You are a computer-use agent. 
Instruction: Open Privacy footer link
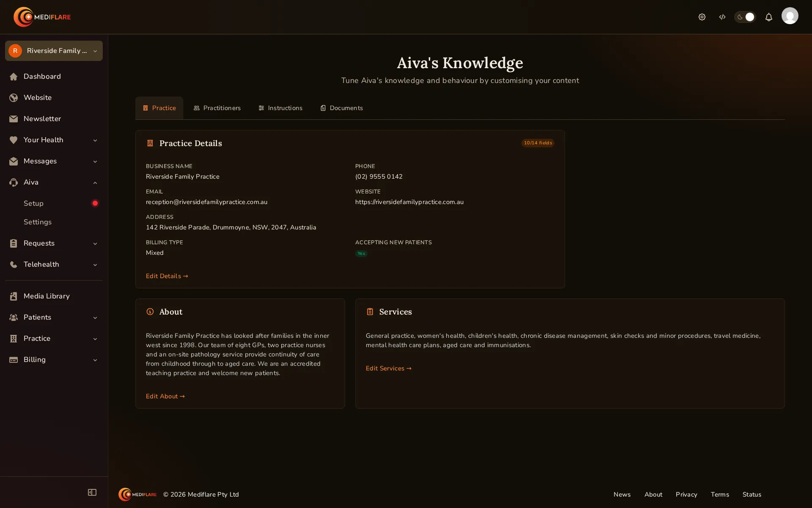point(686,494)
